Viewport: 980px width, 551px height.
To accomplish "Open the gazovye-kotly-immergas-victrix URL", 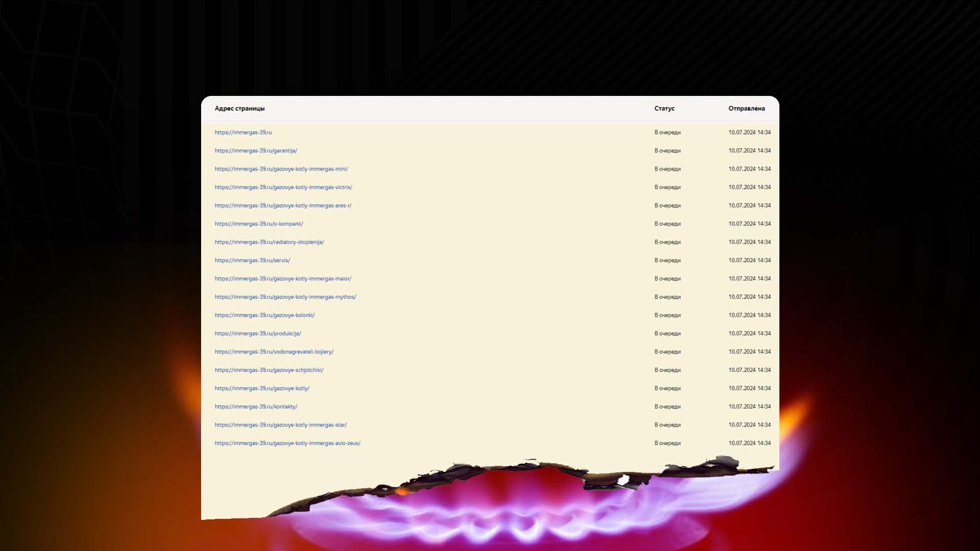I will (283, 187).
